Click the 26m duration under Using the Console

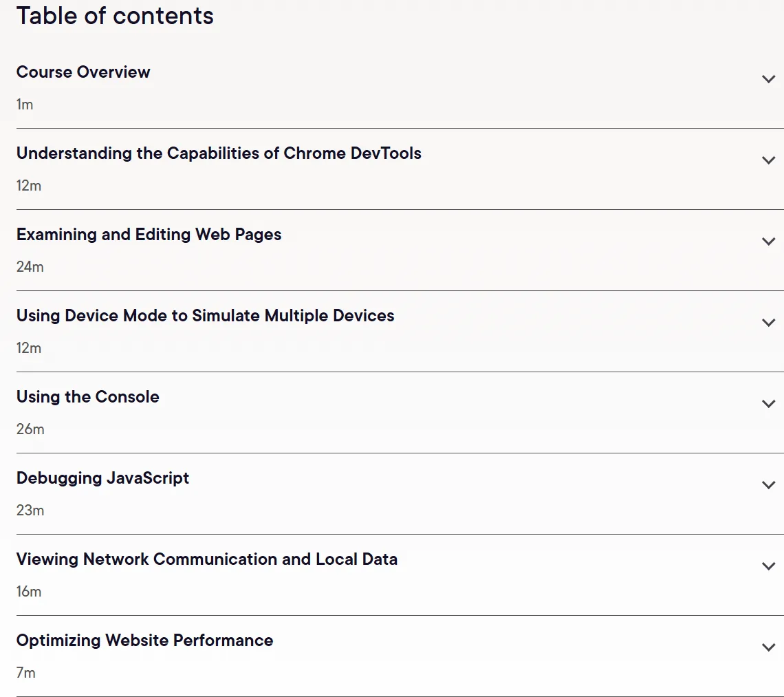click(30, 429)
